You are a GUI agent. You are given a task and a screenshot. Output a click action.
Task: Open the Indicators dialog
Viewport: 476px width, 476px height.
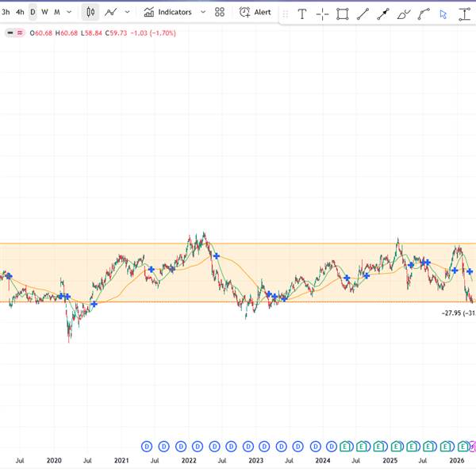[167, 12]
